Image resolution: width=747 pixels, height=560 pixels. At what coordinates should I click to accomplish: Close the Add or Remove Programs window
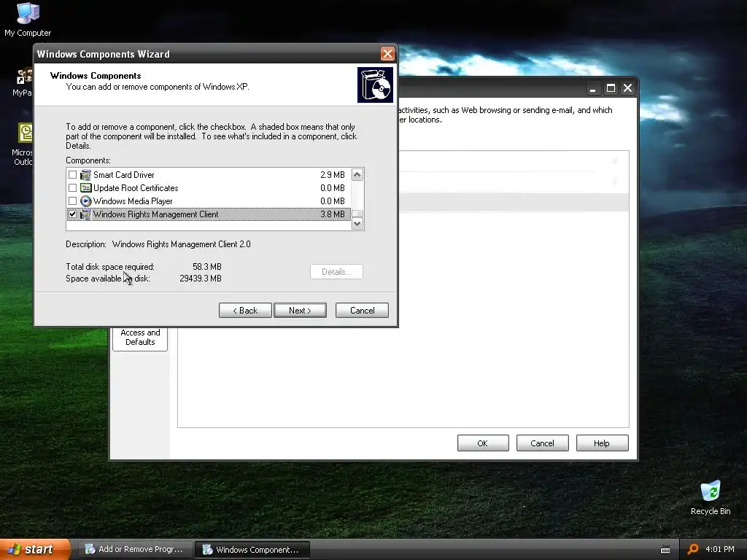628,88
